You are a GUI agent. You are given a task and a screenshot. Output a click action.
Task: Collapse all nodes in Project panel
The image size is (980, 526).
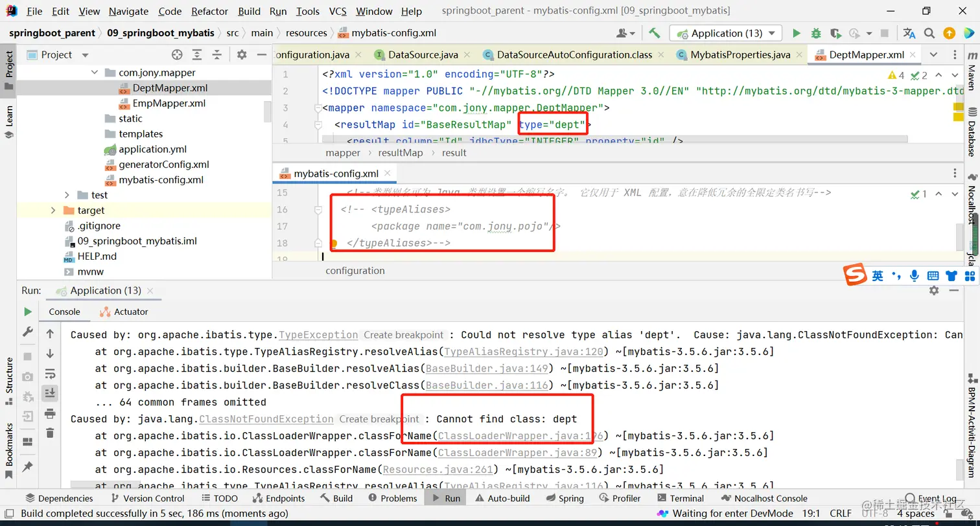coord(217,55)
